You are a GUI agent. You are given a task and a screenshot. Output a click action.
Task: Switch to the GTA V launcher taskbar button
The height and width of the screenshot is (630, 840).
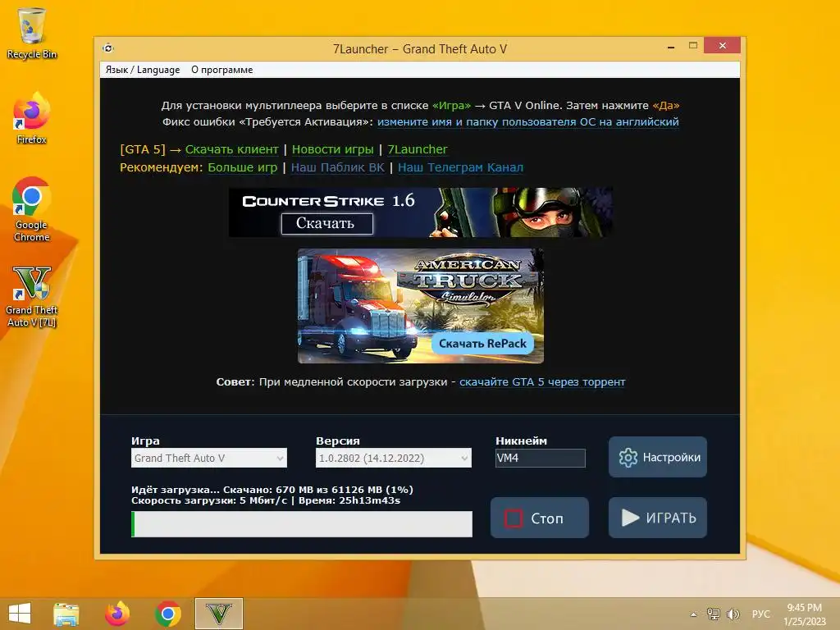(x=218, y=614)
